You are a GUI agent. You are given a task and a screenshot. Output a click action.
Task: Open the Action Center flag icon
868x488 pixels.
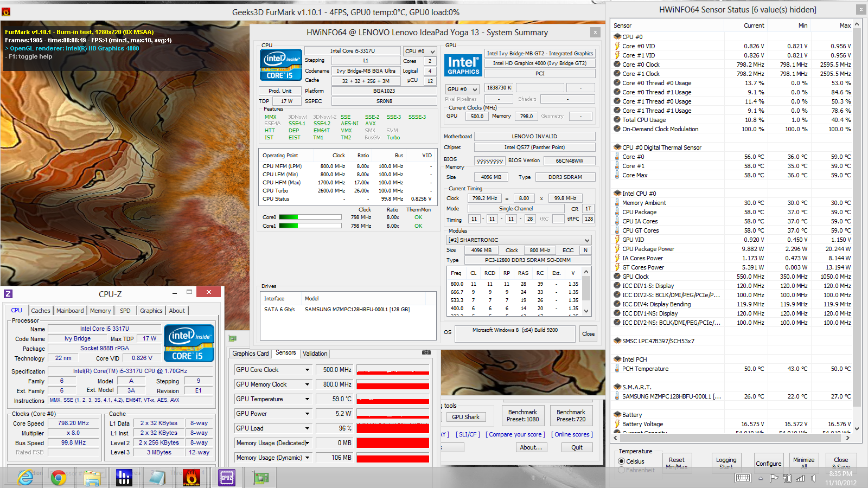click(x=774, y=478)
